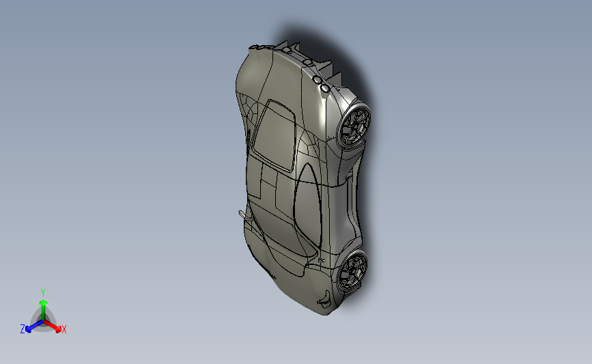Click the red X axis of the orientation triad
Screen dimensions: 592x364
pos(52,326)
